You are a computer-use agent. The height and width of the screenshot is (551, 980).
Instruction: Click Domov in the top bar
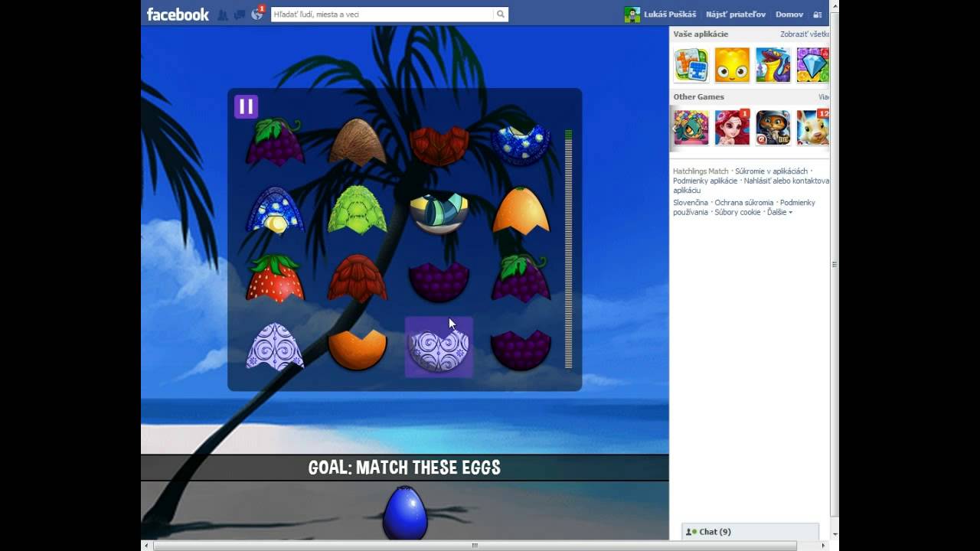(x=789, y=15)
